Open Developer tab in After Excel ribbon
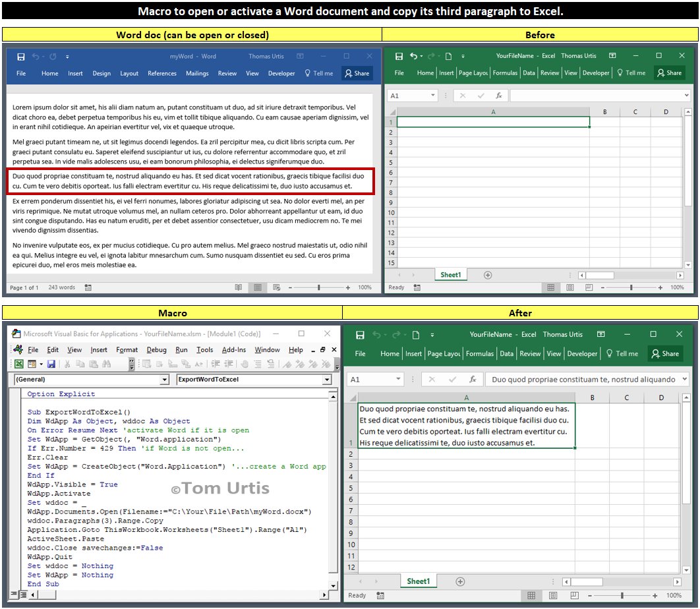Viewport: 700px width, 609px height. coord(582,354)
